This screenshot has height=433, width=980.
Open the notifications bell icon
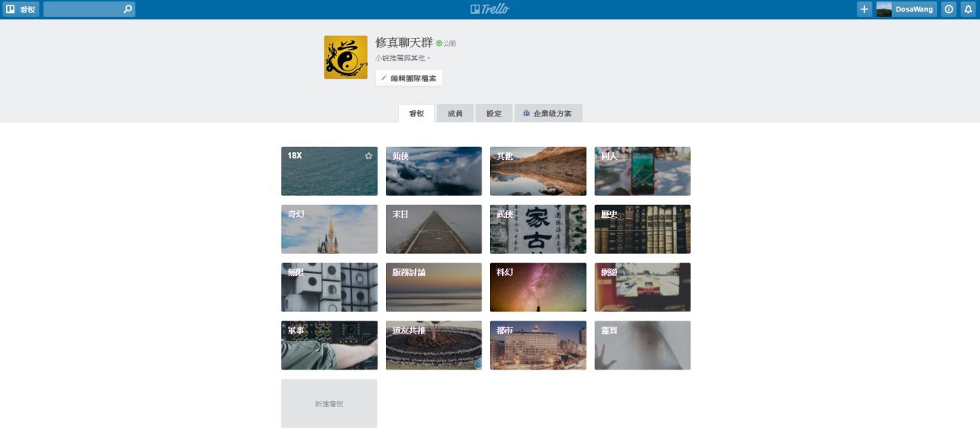(x=968, y=9)
